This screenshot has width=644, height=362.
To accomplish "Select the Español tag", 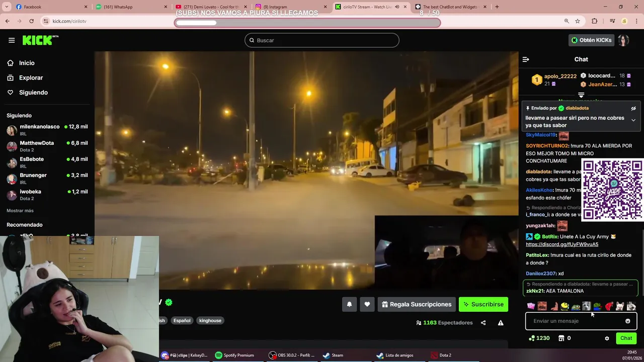I will coord(182,320).
